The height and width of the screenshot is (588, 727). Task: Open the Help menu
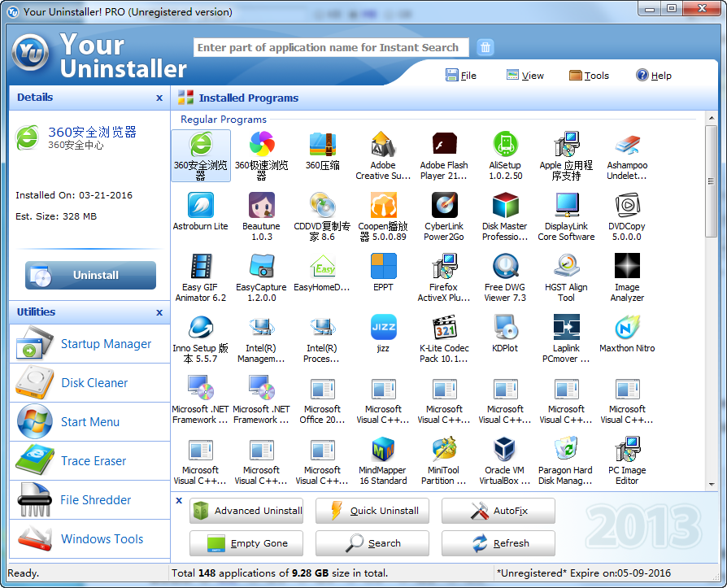pyautogui.click(x=654, y=75)
